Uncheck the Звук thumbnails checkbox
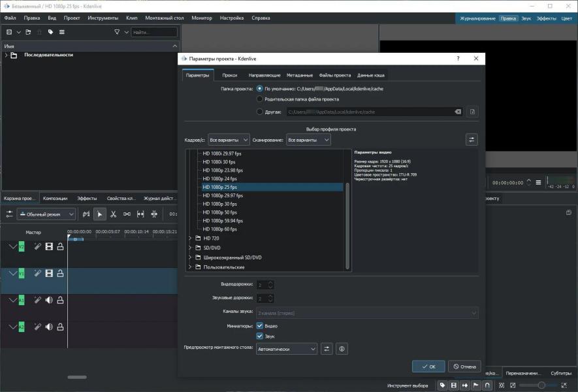This screenshot has width=578, height=392. pos(259,336)
